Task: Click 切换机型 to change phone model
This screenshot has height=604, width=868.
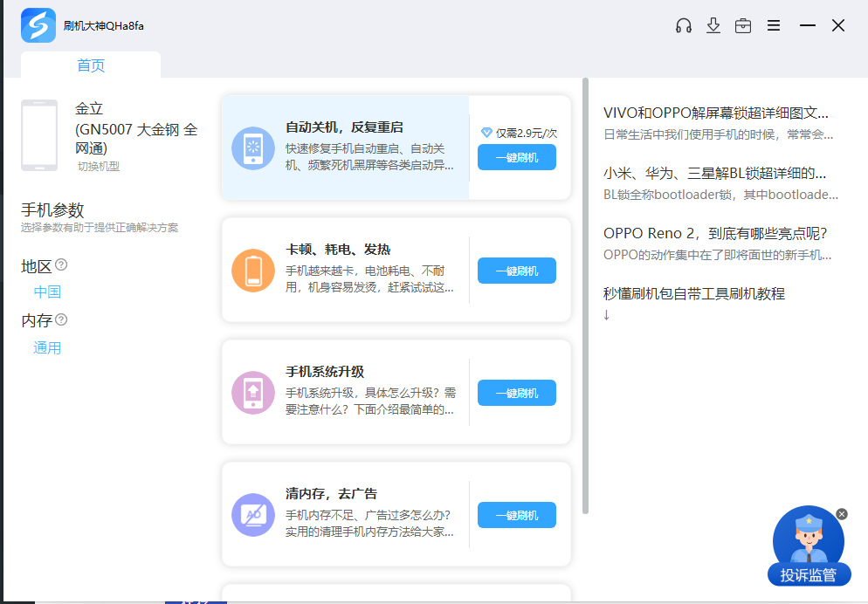Action: pyautogui.click(x=99, y=167)
